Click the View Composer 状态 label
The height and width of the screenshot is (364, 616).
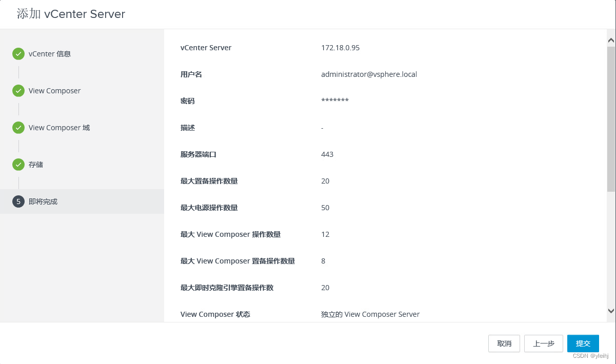(x=215, y=314)
